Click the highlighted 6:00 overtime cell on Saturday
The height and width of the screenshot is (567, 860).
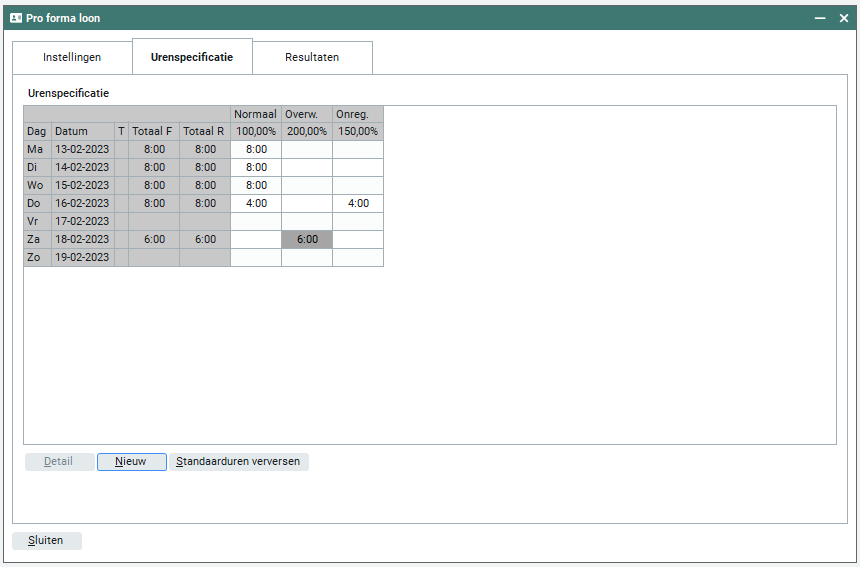[307, 240]
